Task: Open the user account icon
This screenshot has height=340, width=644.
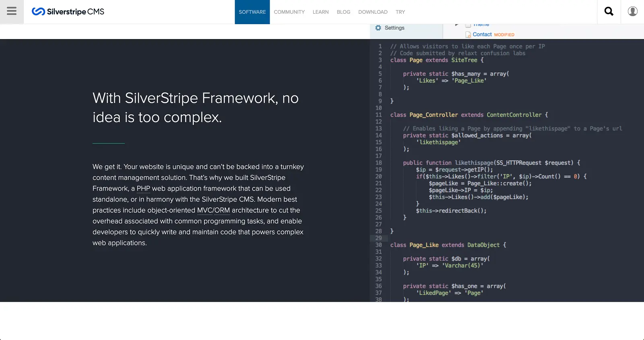Action: (x=632, y=12)
